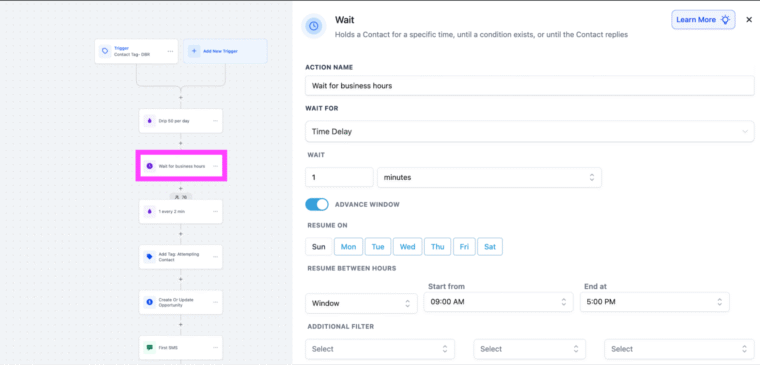Add step below Wait for business hours

coord(181,189)
